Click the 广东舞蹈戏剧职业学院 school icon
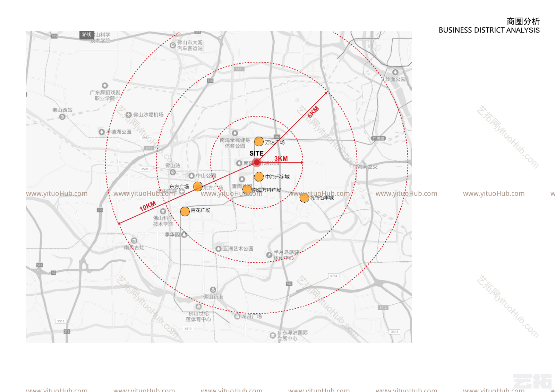This screenshot has height=392, width=555. point(105,86)
